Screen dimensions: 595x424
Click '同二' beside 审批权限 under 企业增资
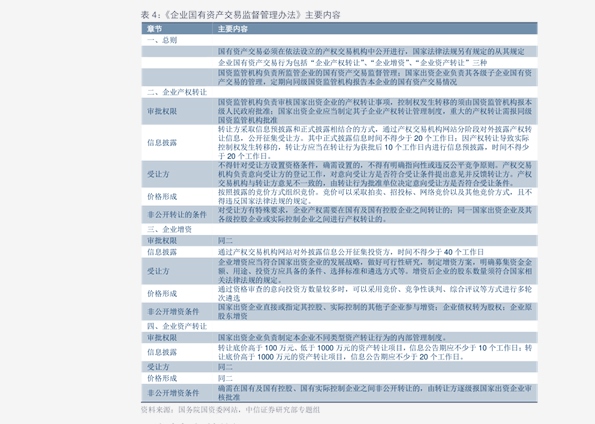pyautogui.click(x=225, y=241)
